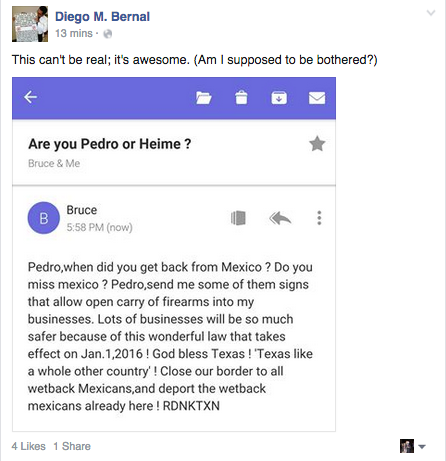Click the trash delete icon
446x461 pixels.
click(x=241, y=98)
